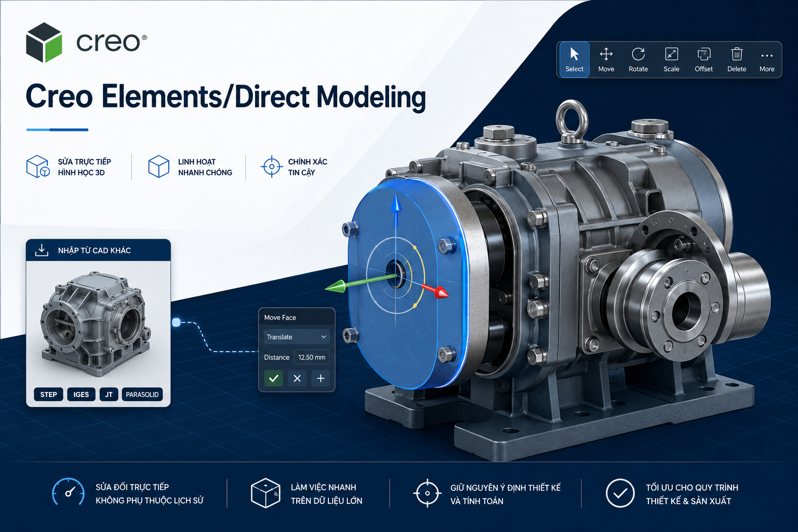Click the GIỮ NGUYÊN Ý ĐỊNH THIẾT KẾ text
Image resolution: width=798 pixels, height=532 pixels.
pyautogui.click(x=506, y=488)
